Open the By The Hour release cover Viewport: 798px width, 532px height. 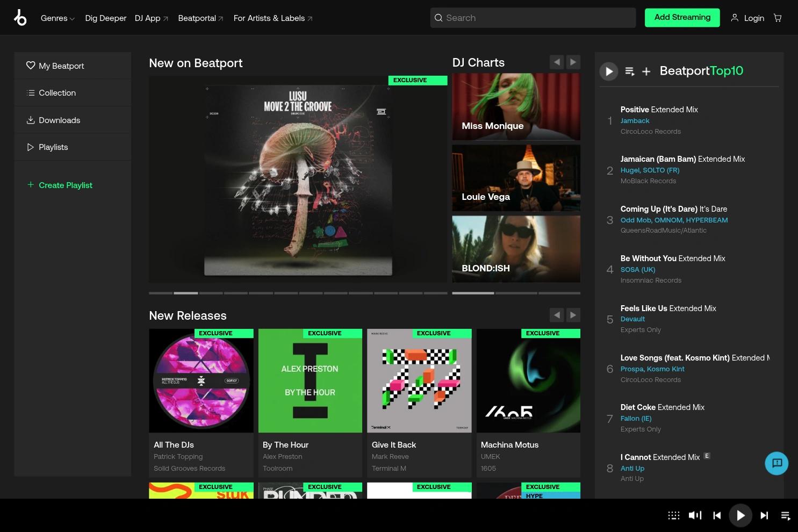(310, 380)
